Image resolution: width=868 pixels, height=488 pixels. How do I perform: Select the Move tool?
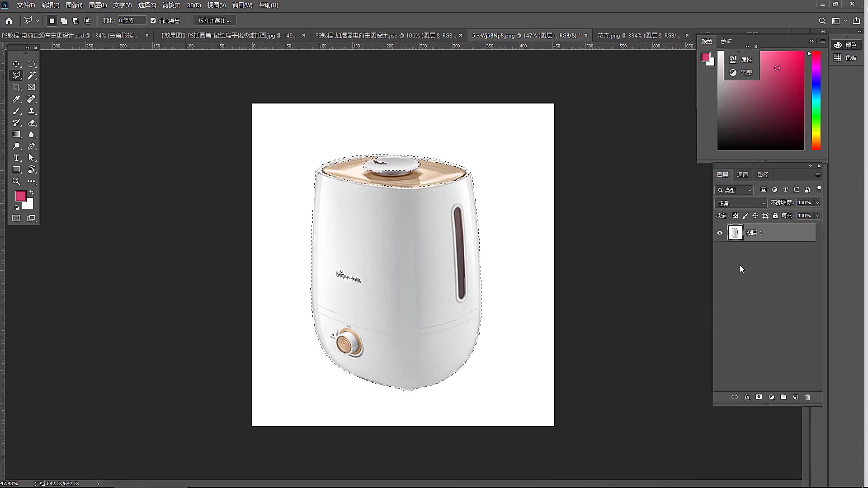click(16, 64)
